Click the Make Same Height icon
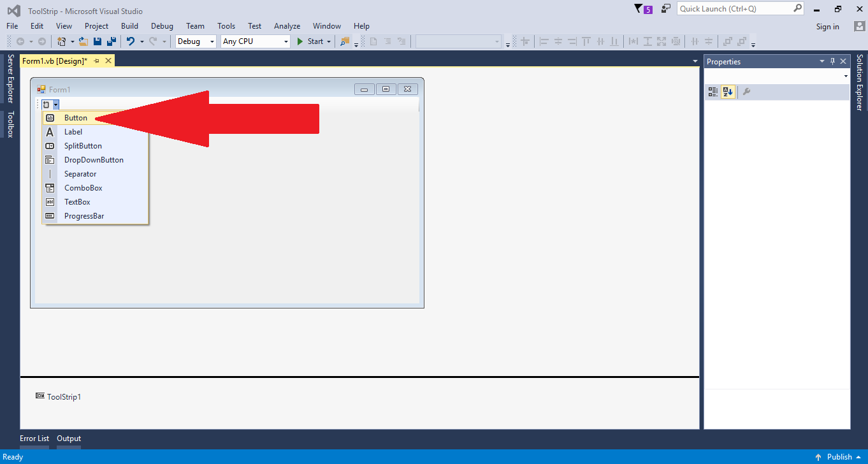Viewport: 868px width, 464px height. (647, 41)
